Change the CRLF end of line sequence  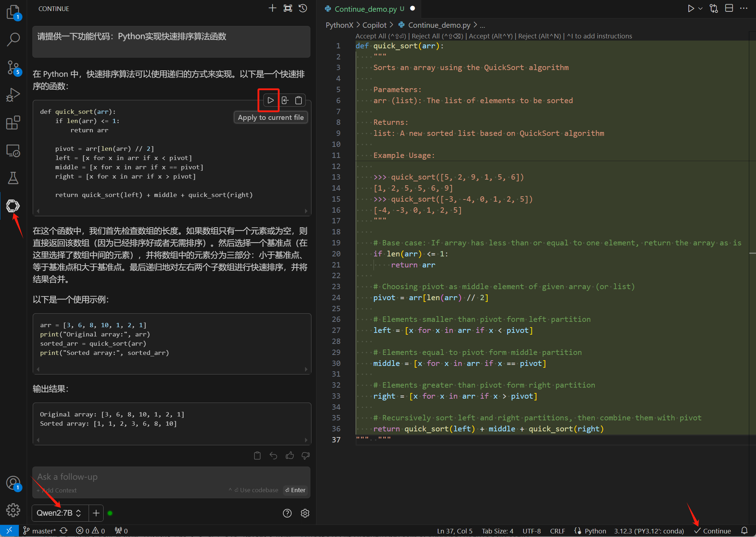557,531
